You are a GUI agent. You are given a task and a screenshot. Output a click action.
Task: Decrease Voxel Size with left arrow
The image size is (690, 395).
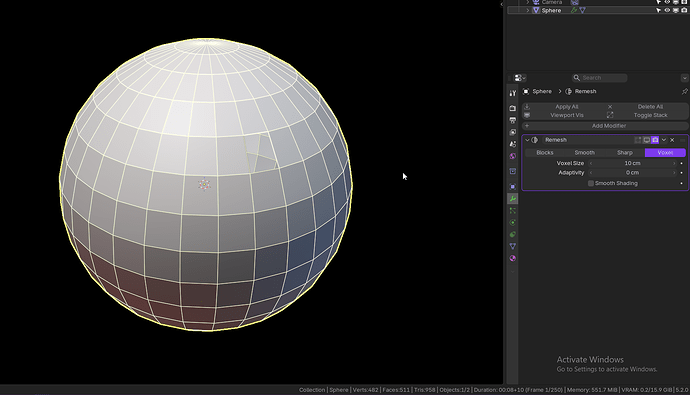[x=591, y=163]
